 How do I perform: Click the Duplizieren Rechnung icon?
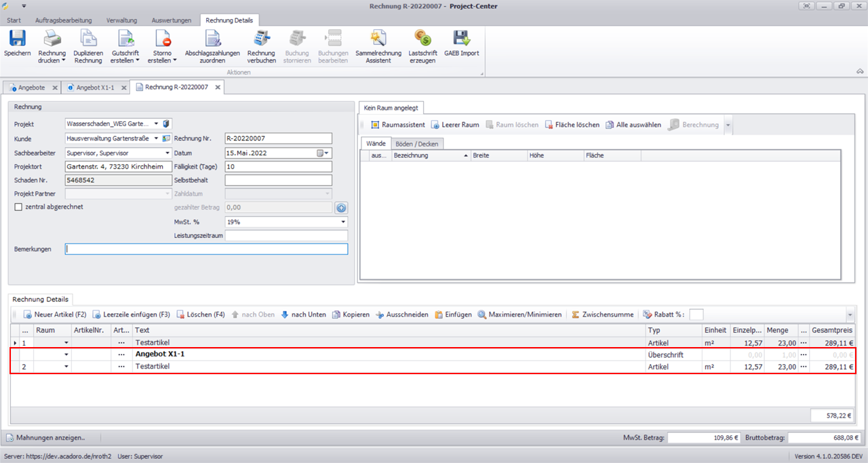(88, 39)
